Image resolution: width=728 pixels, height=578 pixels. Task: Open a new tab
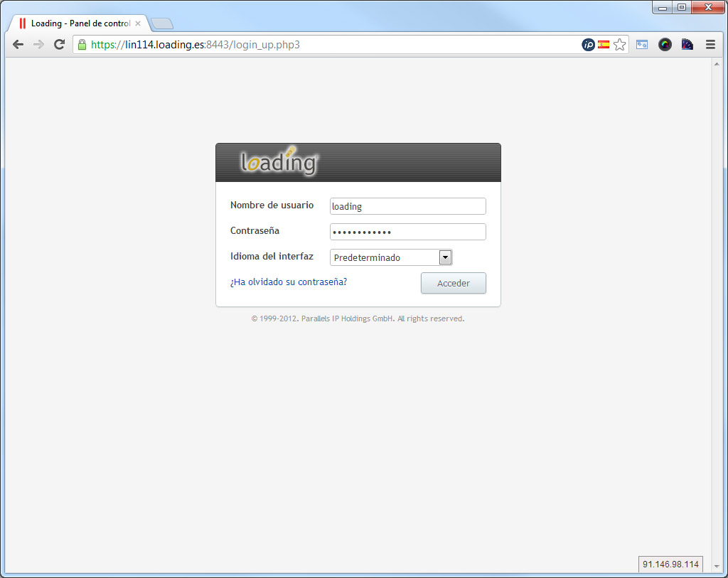coord(162,23)
